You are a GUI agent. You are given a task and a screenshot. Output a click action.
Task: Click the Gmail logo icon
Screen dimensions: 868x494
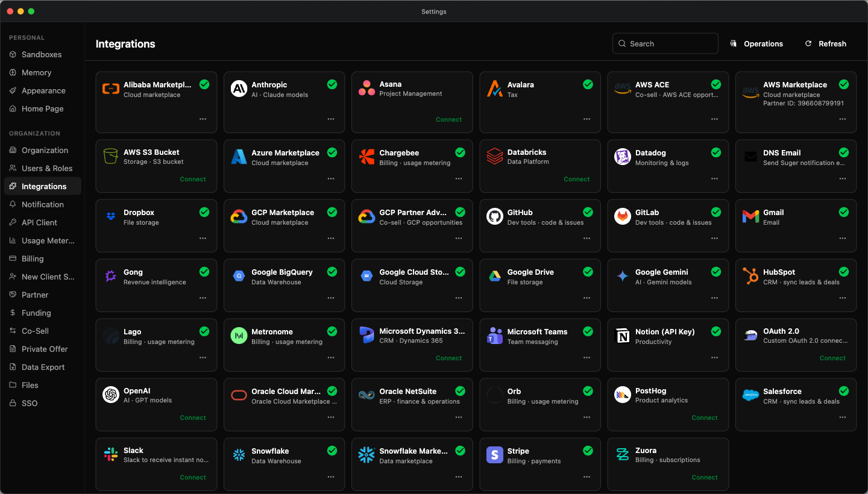750,216
